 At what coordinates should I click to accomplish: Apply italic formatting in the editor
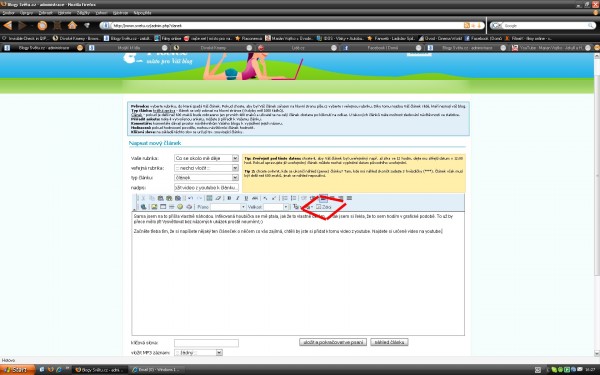click(x=238, y=198)
